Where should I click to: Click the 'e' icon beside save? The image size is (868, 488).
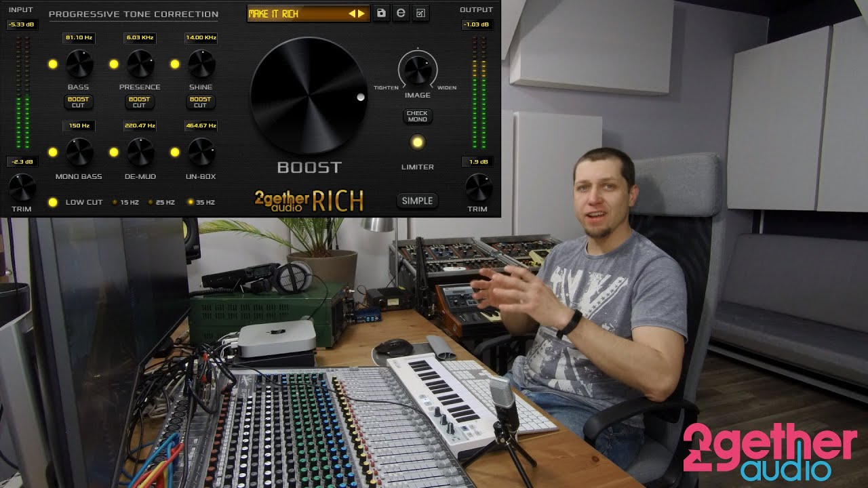click(401, 13)
